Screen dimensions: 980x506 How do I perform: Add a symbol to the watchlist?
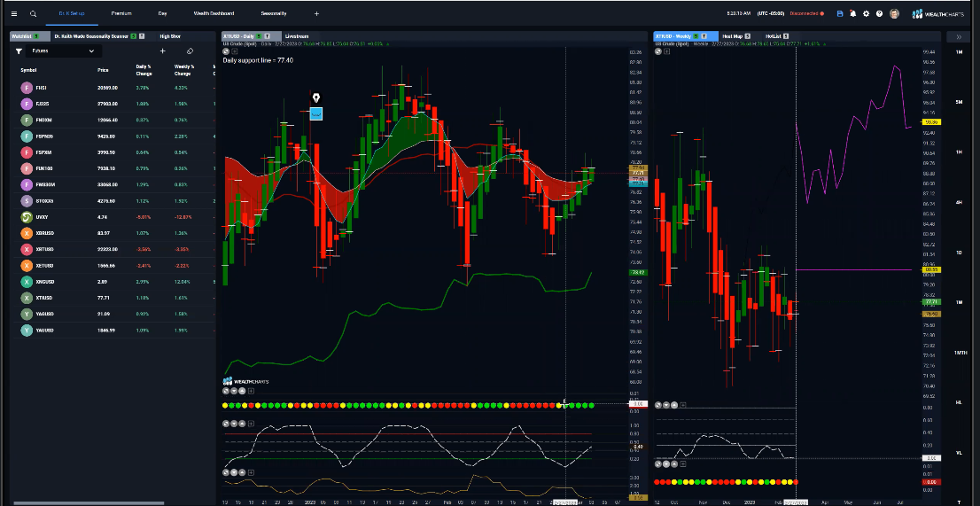pos(162,51)
